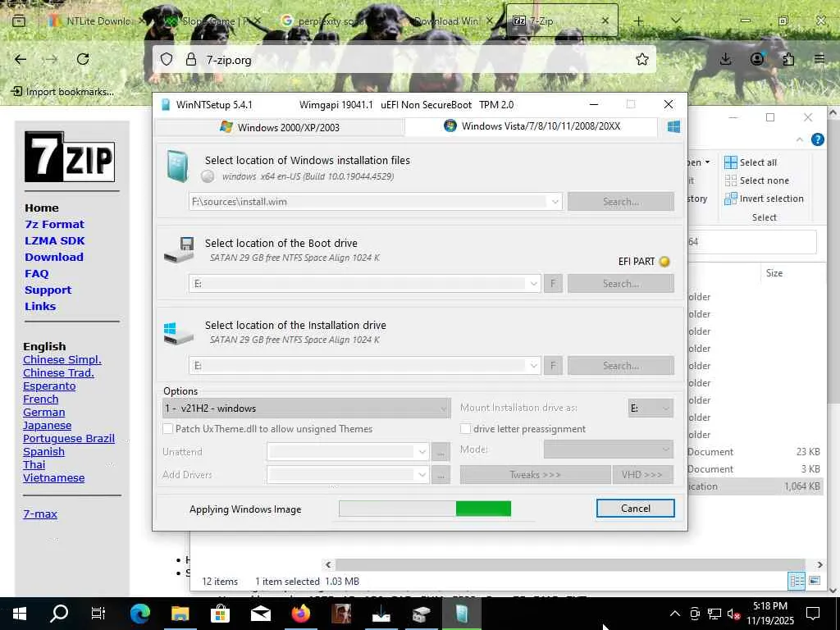Click the Windows flag icon in WinNTSetup tab bar
Screen dimensions: 840x630
pyautogui.click(x=673, y=126)
